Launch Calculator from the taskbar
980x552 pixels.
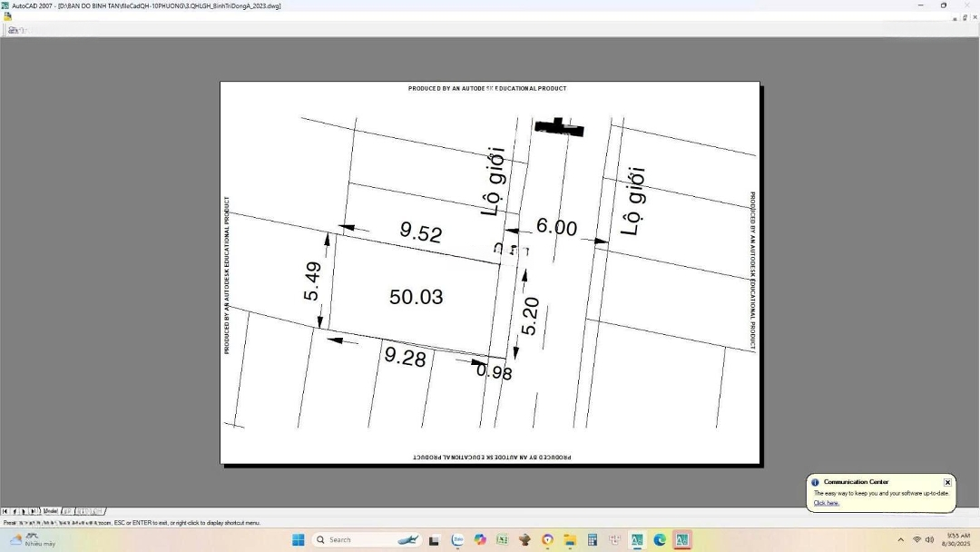coord(593,540)
